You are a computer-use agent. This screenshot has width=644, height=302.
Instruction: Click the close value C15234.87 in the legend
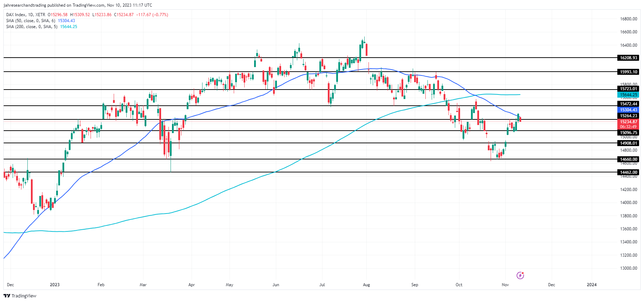pos(124,15)
